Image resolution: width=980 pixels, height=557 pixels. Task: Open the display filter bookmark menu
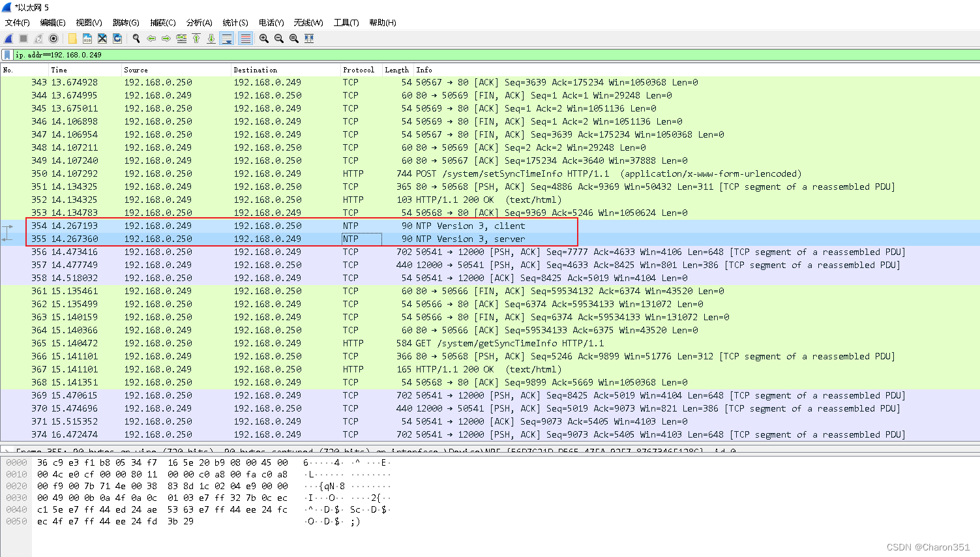7,55
